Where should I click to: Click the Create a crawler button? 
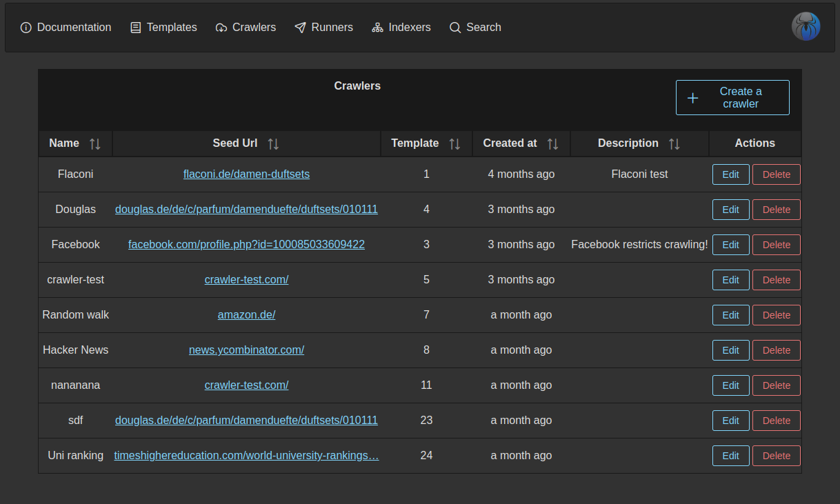point(732,98)
